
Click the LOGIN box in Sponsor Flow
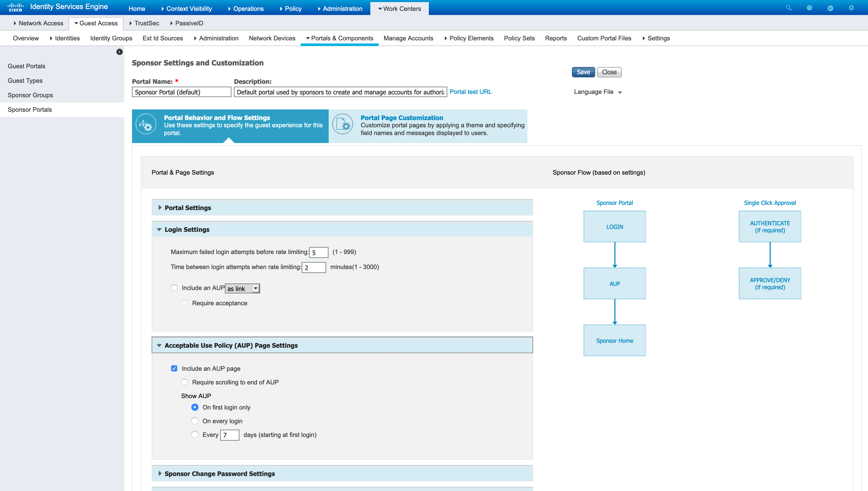[x=615, y=227]
